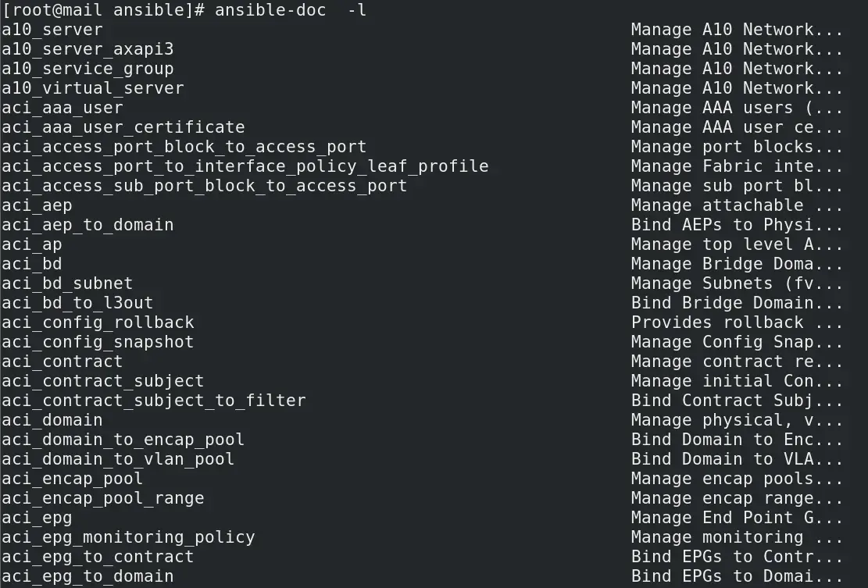The image size is (868, 588).
Task: Click the a10_server_axapi3 module entry
Action: pos(88,49)
